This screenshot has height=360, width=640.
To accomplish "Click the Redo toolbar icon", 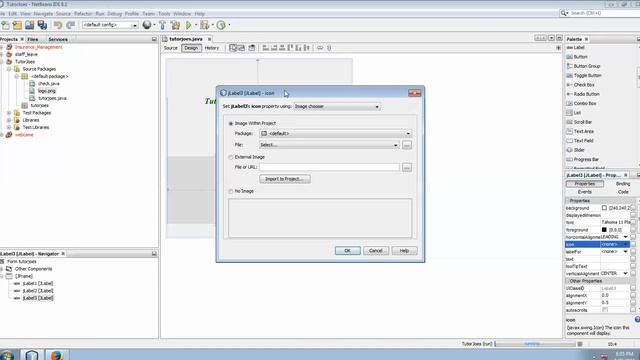I will point(71,25).
